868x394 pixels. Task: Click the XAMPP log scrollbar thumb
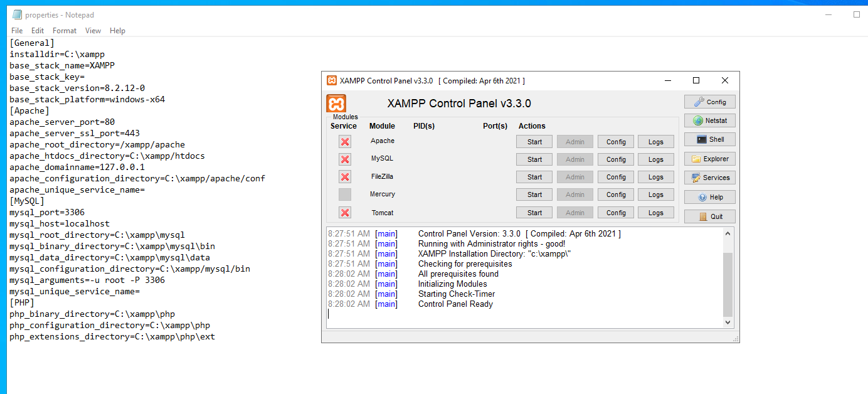click(x=728, y=284)
